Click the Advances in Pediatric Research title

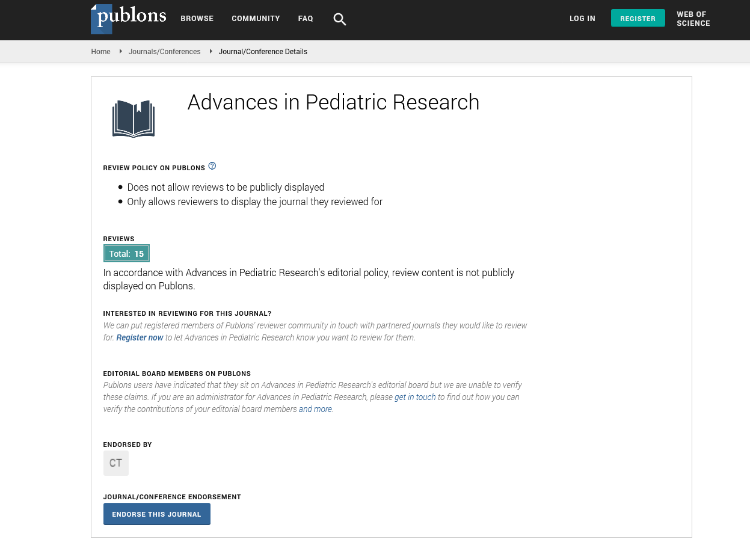coord(333,102)
